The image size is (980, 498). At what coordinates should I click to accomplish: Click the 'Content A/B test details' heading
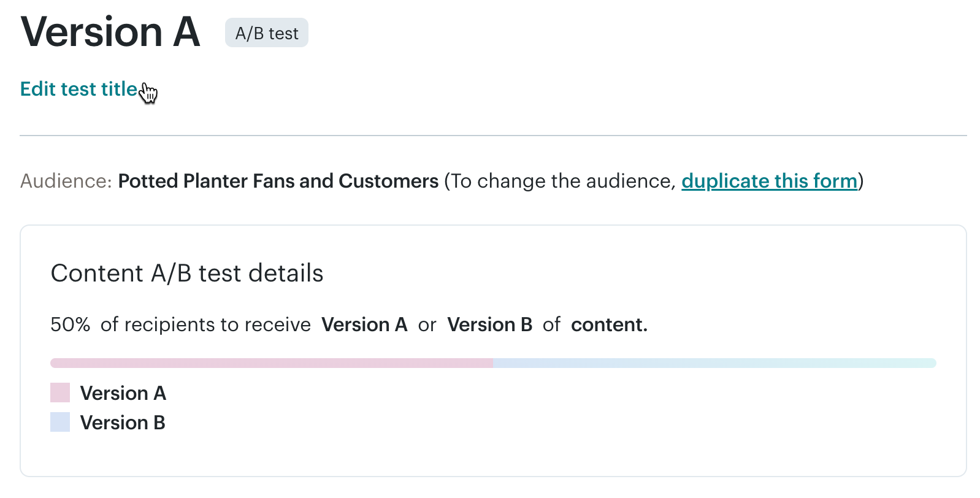pyautogui.click(x=187, y=274)
